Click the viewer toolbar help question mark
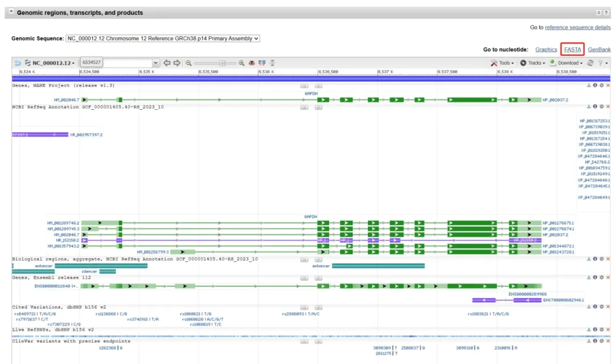The height and width of the screenshot is (364, 615). pyautogui.click(x=600, y=63)
